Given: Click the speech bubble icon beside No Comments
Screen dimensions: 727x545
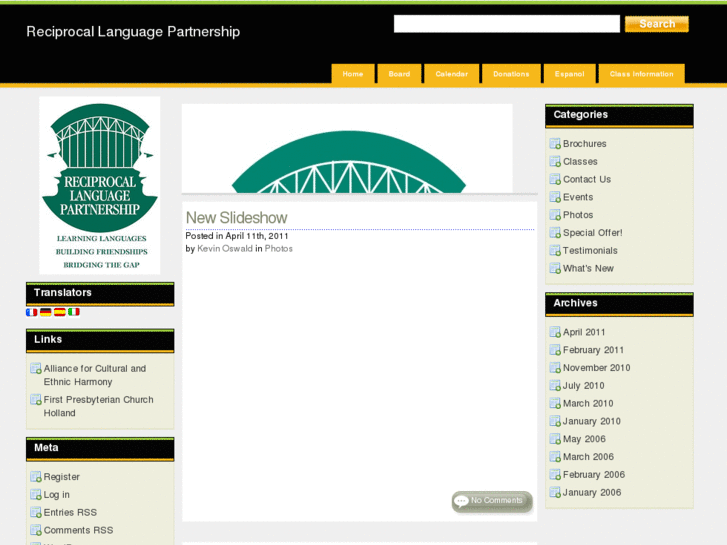Looking at the screenshot, I should [x=461, y=501].
